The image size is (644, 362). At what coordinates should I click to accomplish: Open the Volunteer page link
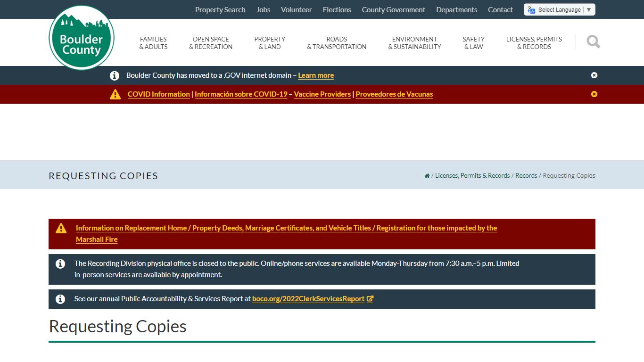point(297,10)
